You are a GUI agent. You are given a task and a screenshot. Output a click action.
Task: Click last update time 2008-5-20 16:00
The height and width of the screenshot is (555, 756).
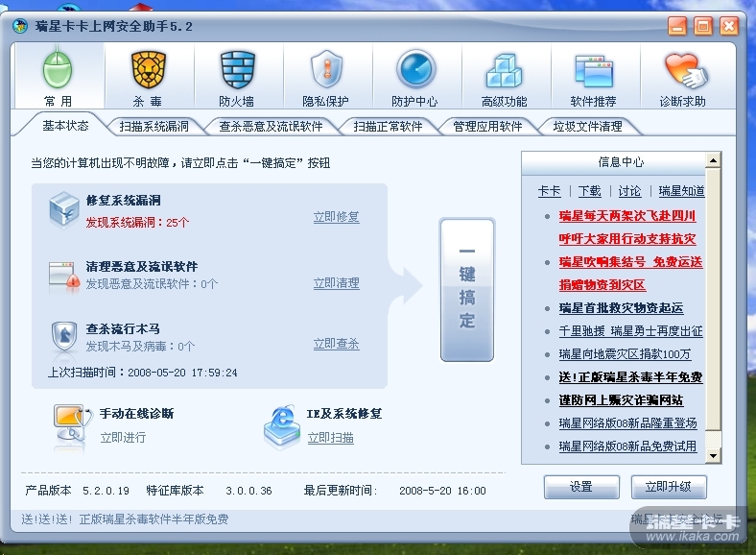coord(442,491)
